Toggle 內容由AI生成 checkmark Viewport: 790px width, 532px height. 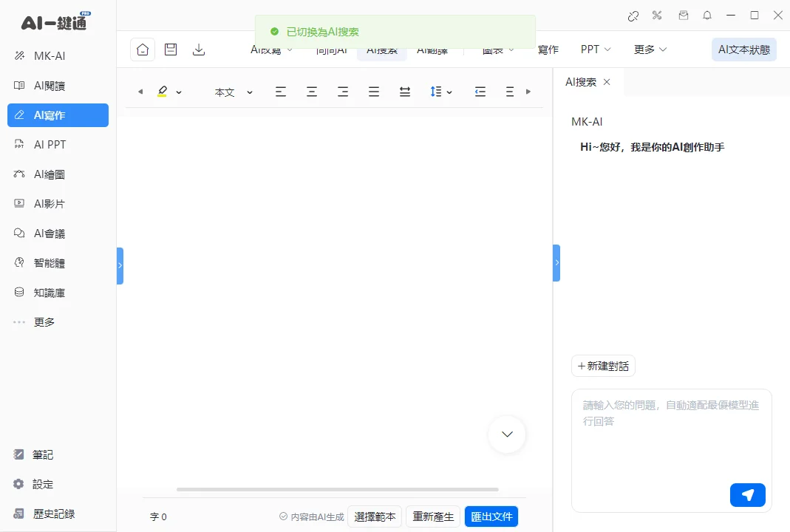pos(283,516)
